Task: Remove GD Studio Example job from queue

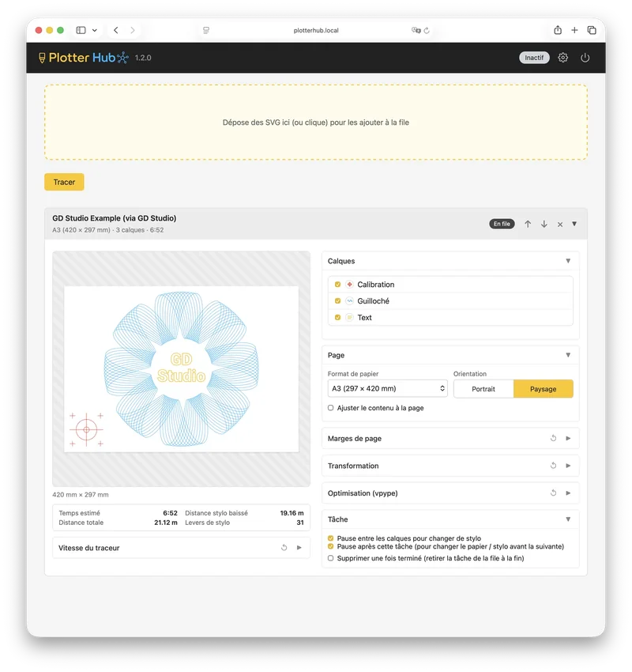Action: pyautogui.click(x=559, y=225)
